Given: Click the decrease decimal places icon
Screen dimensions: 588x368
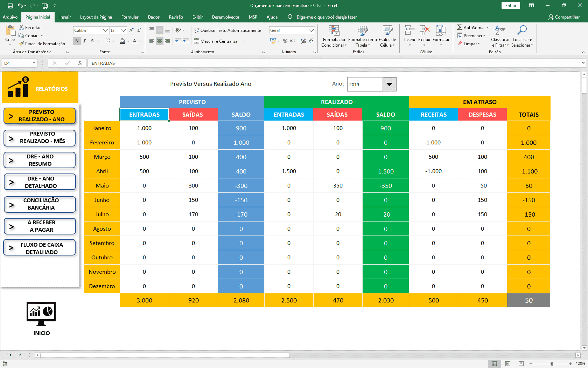Looking at the screenshot, I should [x=311, y=41].
